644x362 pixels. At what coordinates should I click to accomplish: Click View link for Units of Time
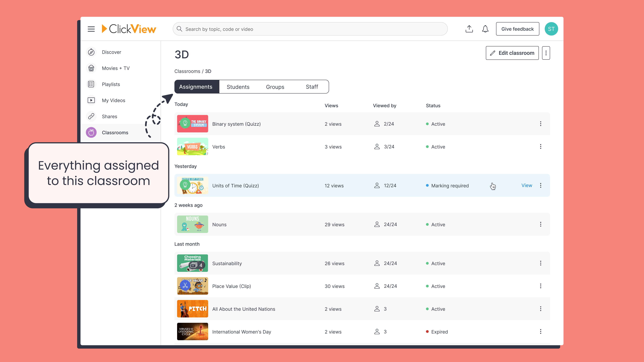click(526, 185)
